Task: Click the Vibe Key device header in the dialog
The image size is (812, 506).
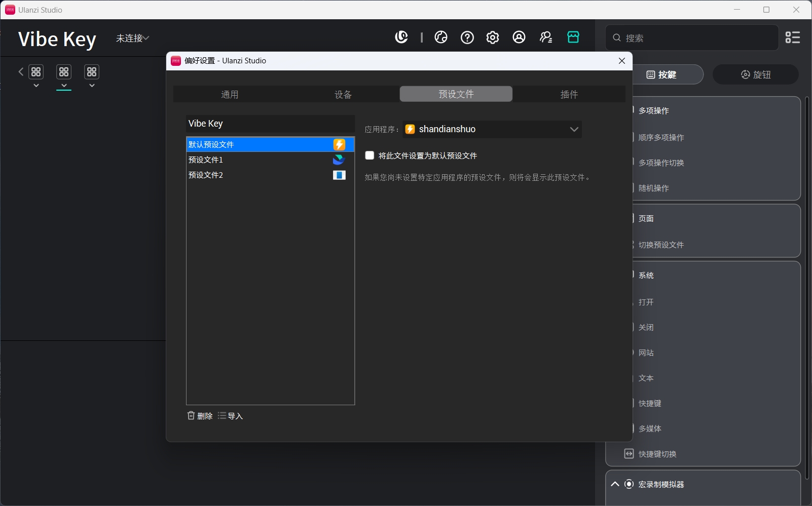Action: pyautogui.click(x=270, y=124)
